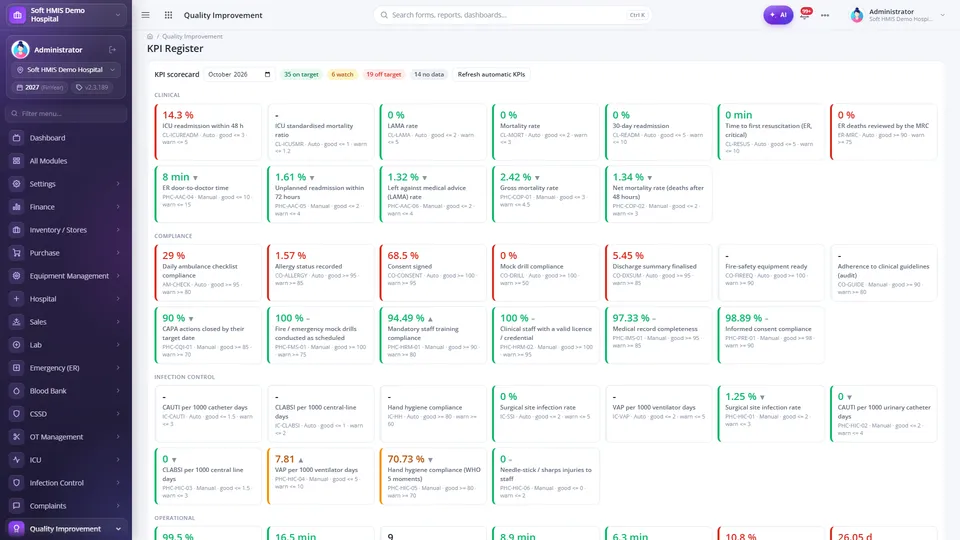Click Gross mortality rate 2.42 % value
The width and height of the screenshot is (960, 540).
[516, 177]
